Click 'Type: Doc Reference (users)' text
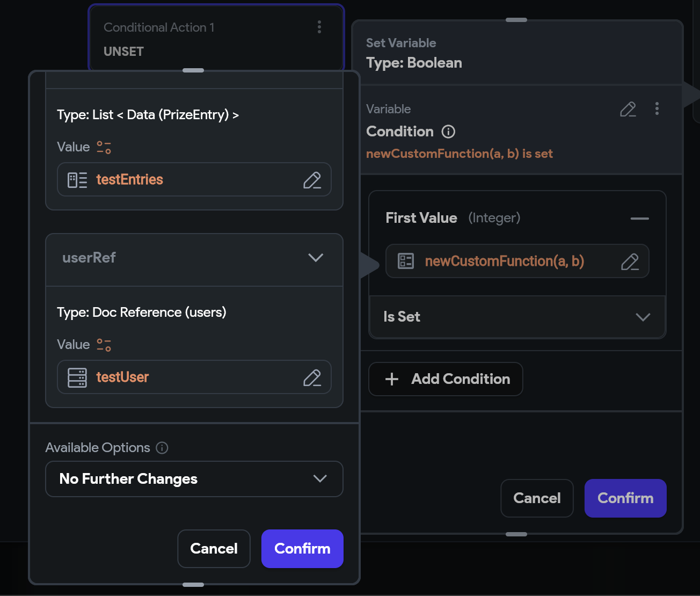 142,312
